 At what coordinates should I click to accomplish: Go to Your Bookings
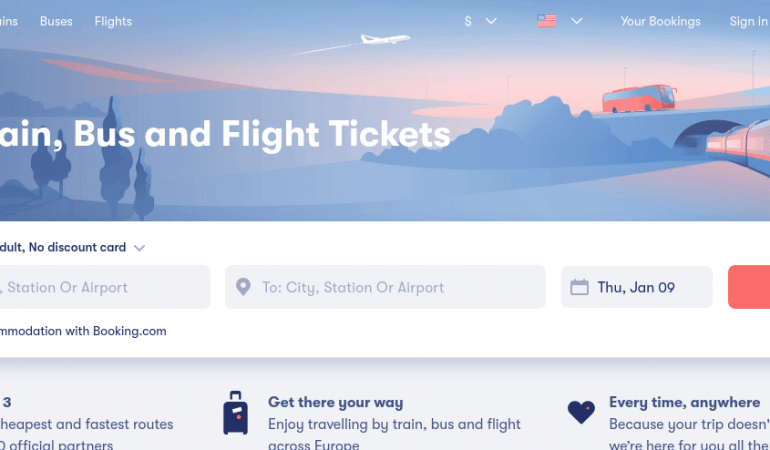(660, 21)
